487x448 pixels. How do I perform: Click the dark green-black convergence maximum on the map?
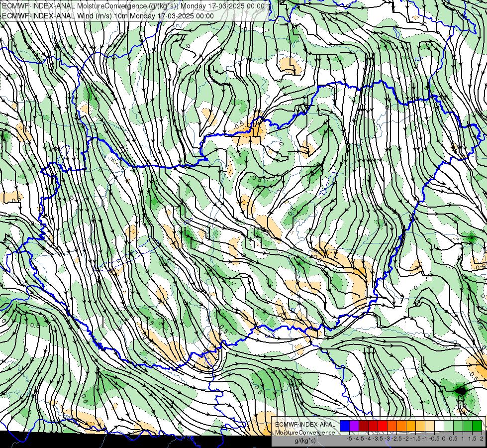click(x=461, y=390)
